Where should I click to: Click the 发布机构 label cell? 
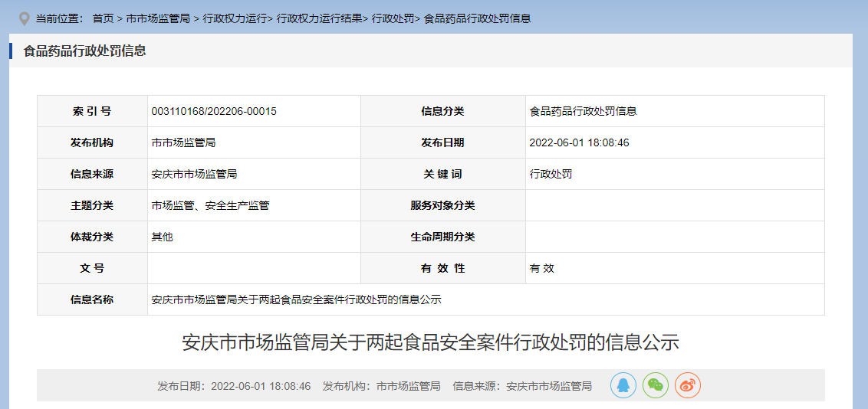pos(92,142)
